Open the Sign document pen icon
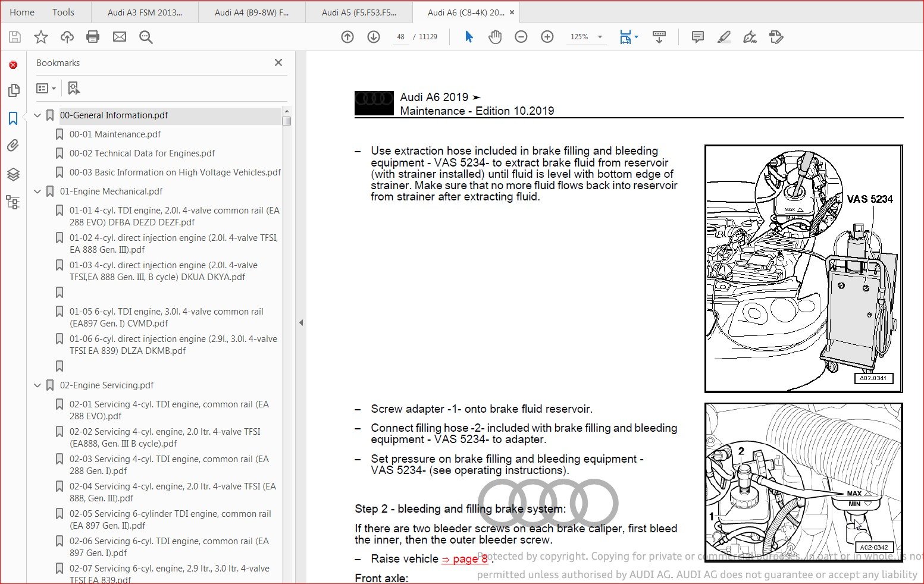924x584 pixels. pos(750,37)
